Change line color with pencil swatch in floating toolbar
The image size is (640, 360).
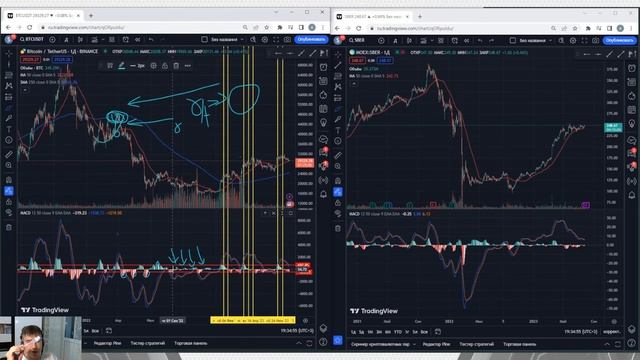(121, 65)
